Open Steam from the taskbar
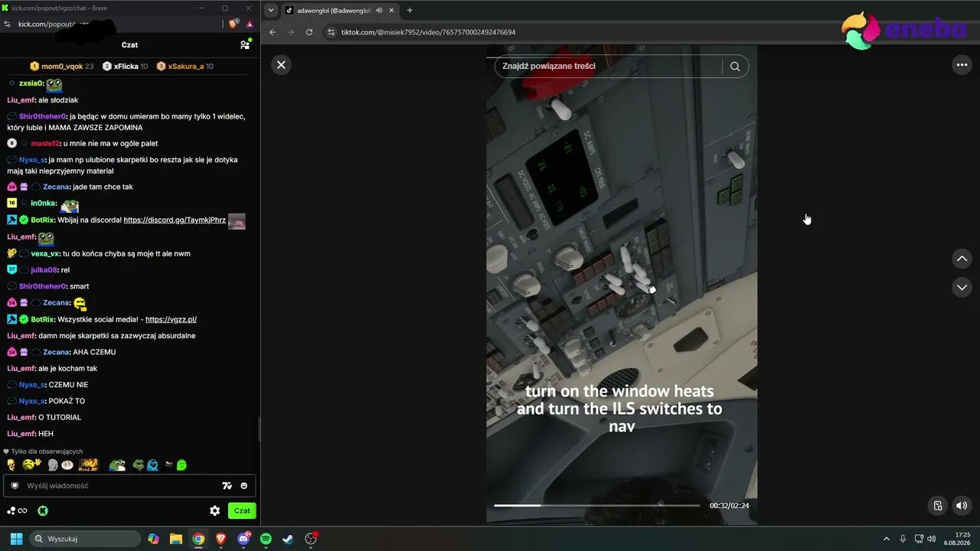 288,539
